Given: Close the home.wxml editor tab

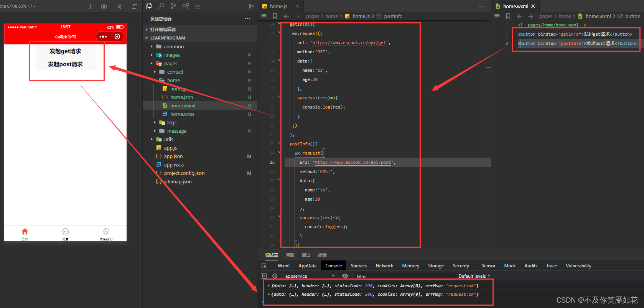Looking at the screenshot, I should (533, 6).
